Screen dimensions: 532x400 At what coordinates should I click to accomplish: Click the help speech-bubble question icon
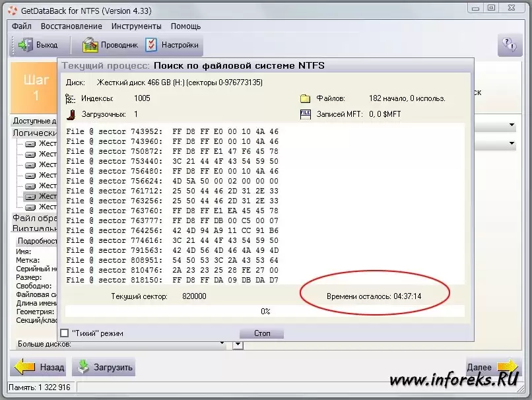click(x=508, y=44)
